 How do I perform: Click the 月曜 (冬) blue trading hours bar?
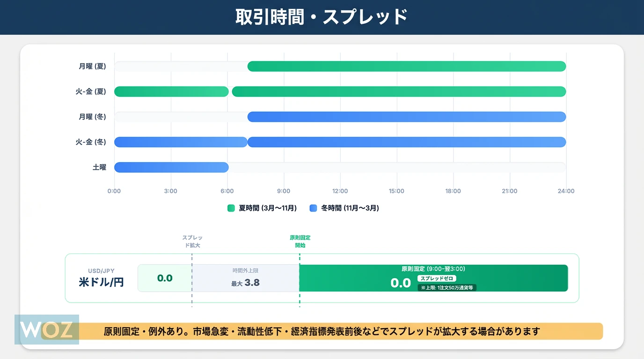(x=406, y=117)
